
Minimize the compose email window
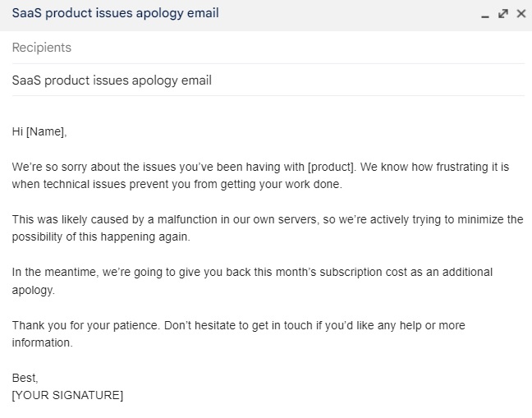coord(487,15)
